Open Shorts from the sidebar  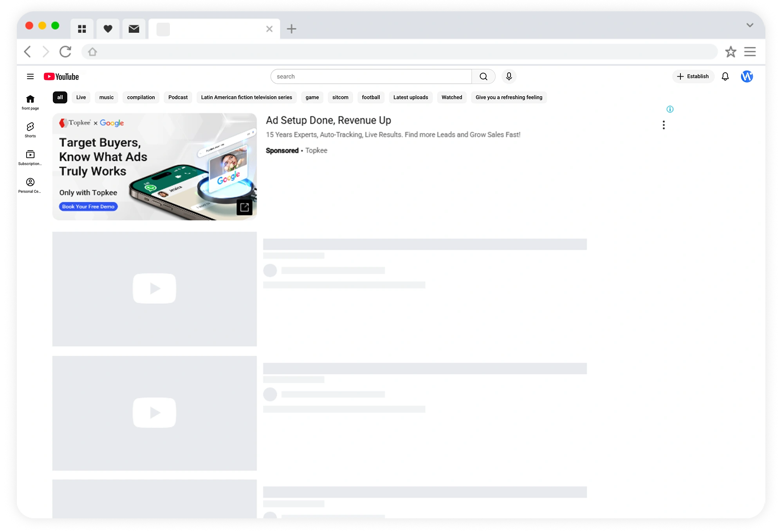tap(30, 130)
